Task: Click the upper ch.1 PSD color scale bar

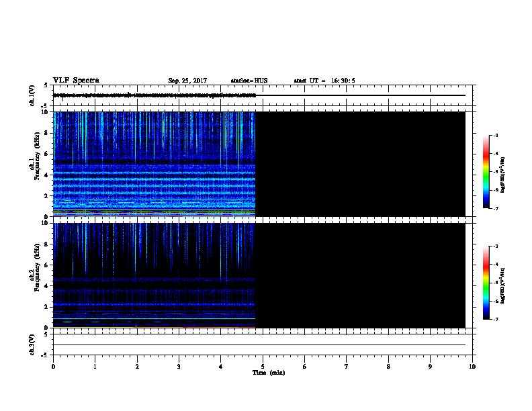Action: coord(486,172)
